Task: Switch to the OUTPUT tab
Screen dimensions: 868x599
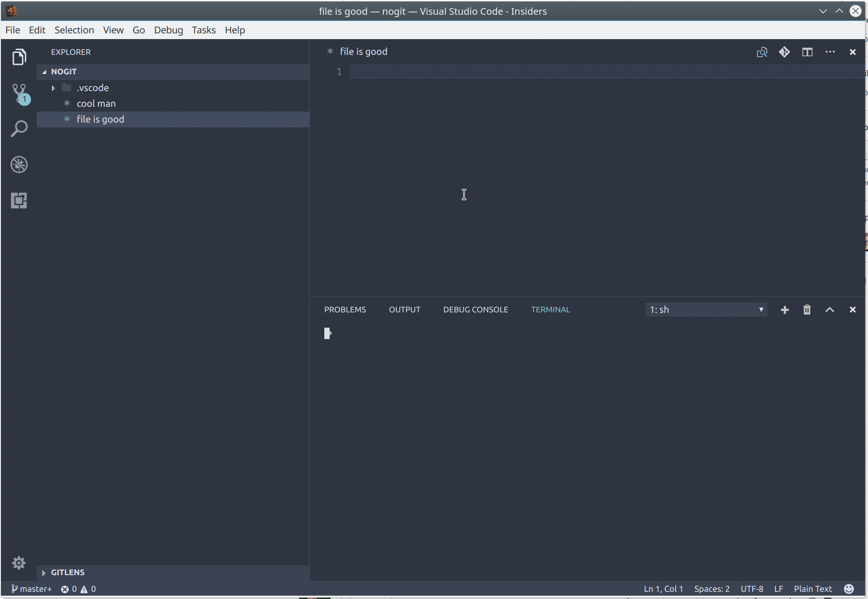Action: 404,310
